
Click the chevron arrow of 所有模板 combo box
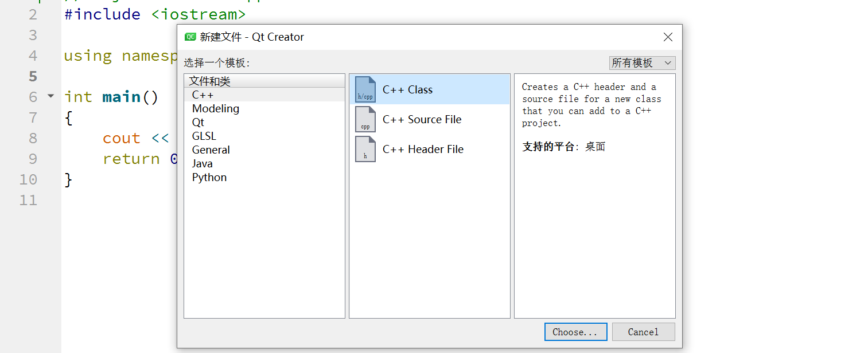click(668, 63)
